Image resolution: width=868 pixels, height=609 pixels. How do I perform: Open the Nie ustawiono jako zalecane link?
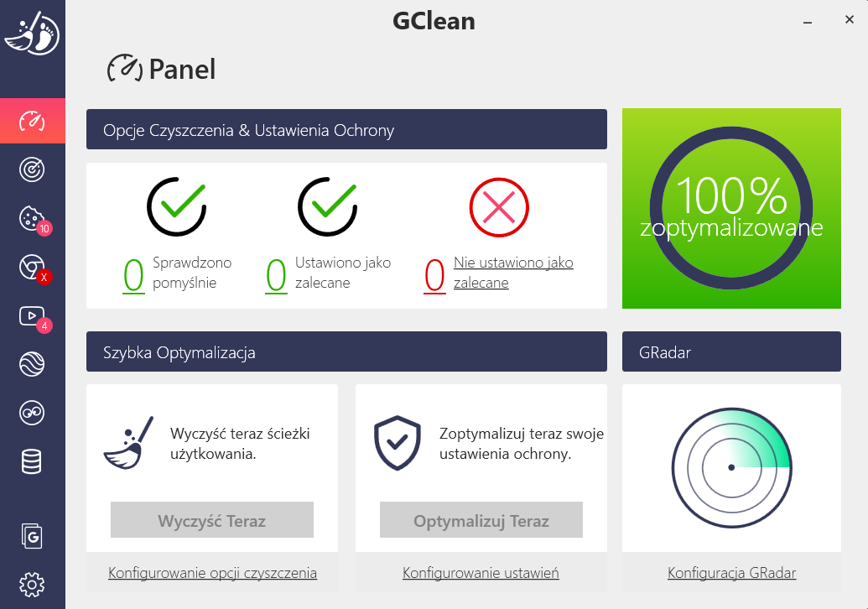513,273
